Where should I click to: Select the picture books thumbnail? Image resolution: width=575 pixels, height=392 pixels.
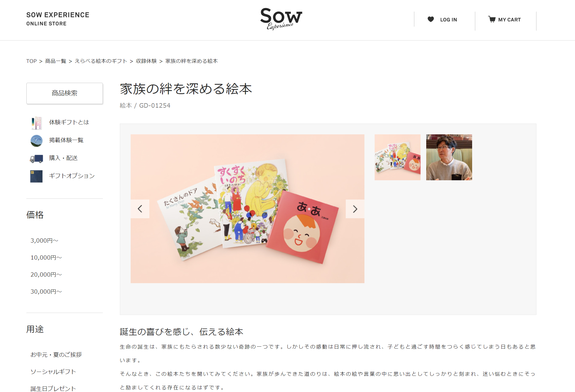coord(397,157)
